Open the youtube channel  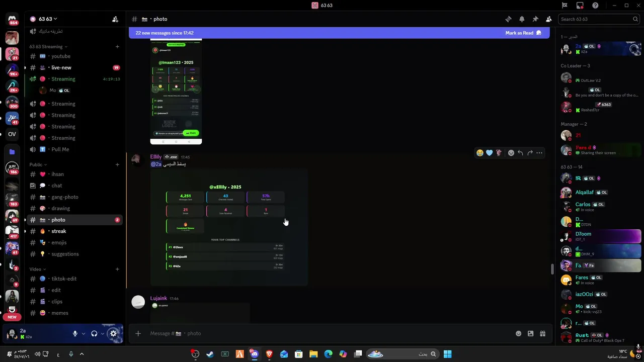75,56
